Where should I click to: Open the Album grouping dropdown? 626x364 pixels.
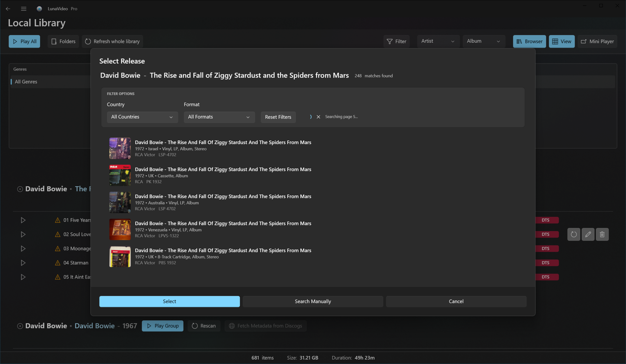pyautogui.click(x=484, y=41)
